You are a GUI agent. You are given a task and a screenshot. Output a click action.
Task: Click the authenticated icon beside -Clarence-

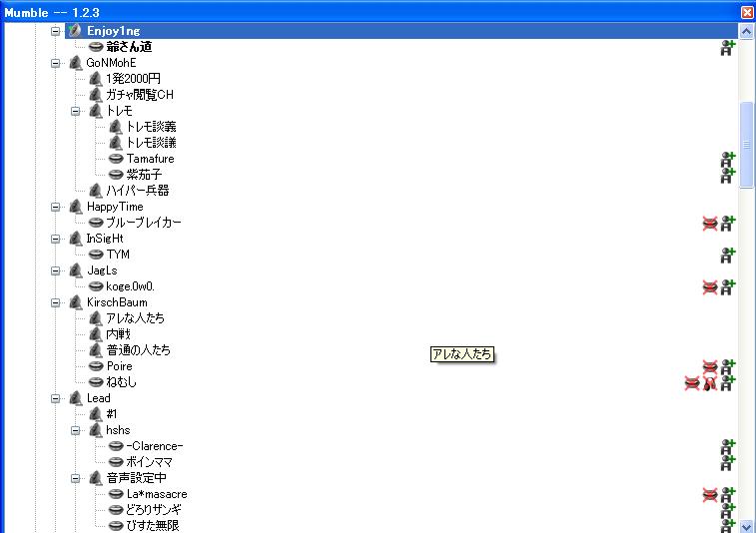[728, 446]
